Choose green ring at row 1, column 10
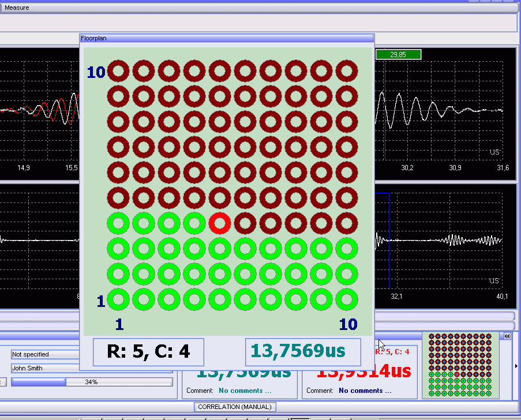 [347, 300]
